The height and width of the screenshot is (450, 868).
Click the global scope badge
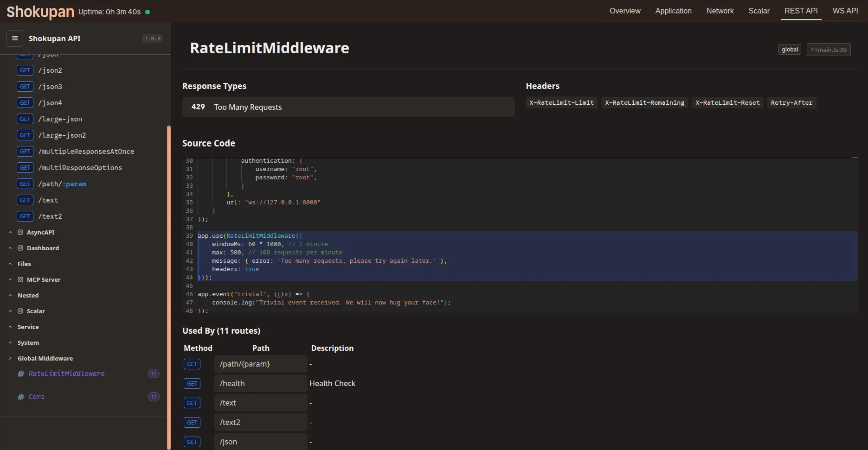click(x=790, y=49)
